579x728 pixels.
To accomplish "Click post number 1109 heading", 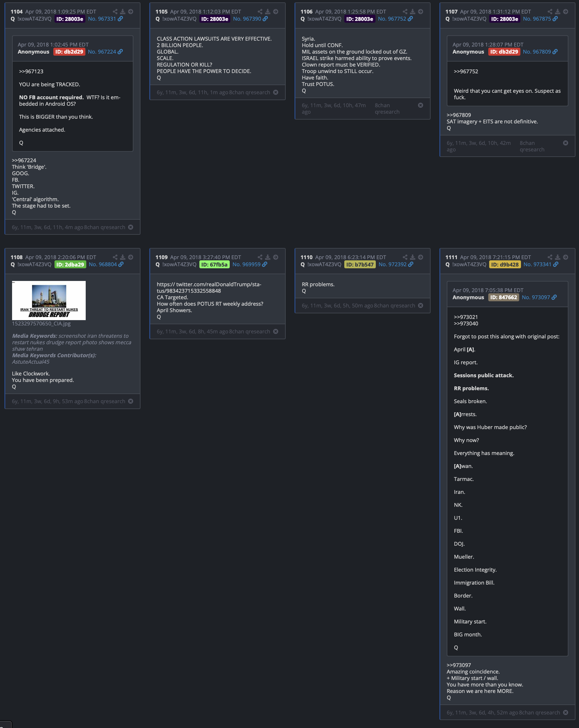I will tap(161, 257).
